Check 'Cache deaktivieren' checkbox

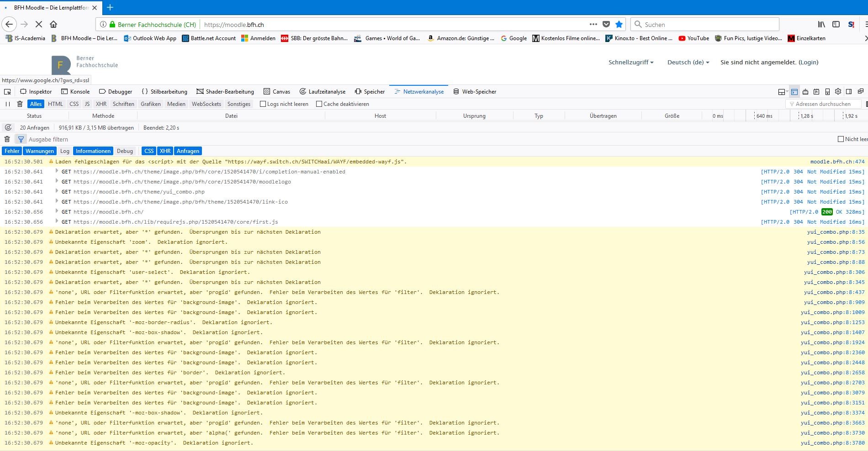pos(319,104)
